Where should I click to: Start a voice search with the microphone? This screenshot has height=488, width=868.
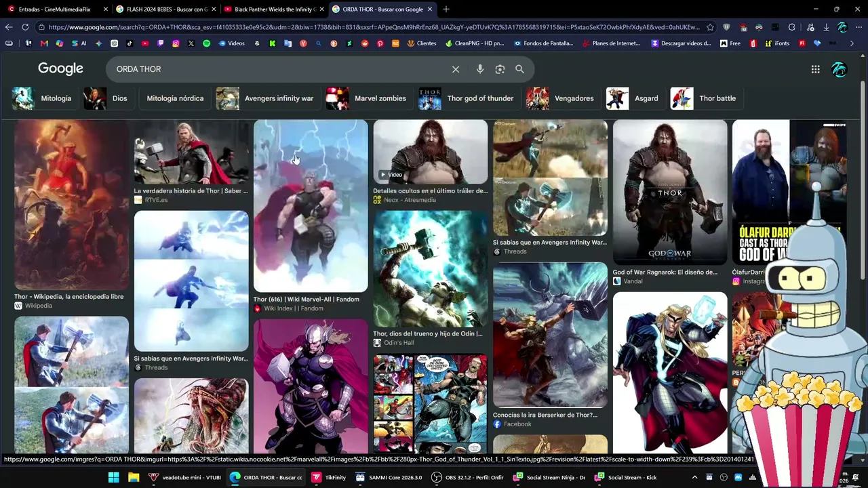coord(480,69)
